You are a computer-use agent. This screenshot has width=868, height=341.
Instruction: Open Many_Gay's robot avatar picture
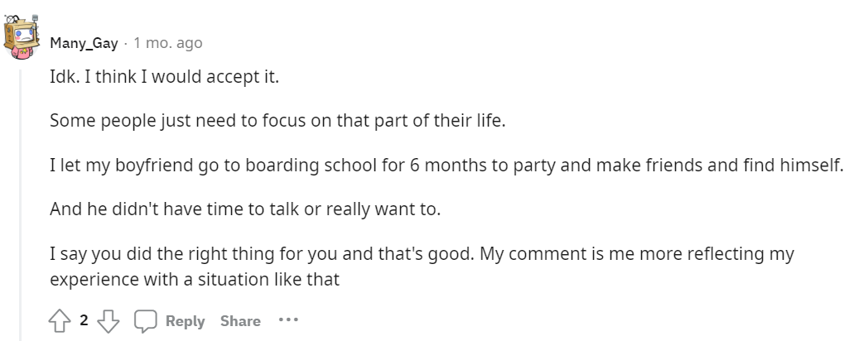tap(21, 37)
